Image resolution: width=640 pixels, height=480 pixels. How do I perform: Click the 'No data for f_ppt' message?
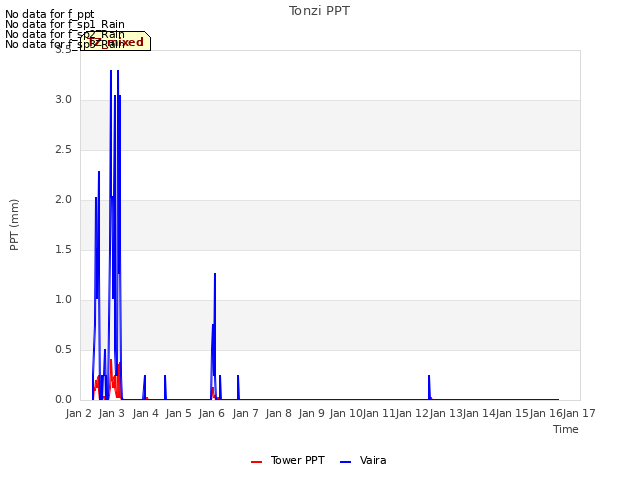(x=50, y=15)
